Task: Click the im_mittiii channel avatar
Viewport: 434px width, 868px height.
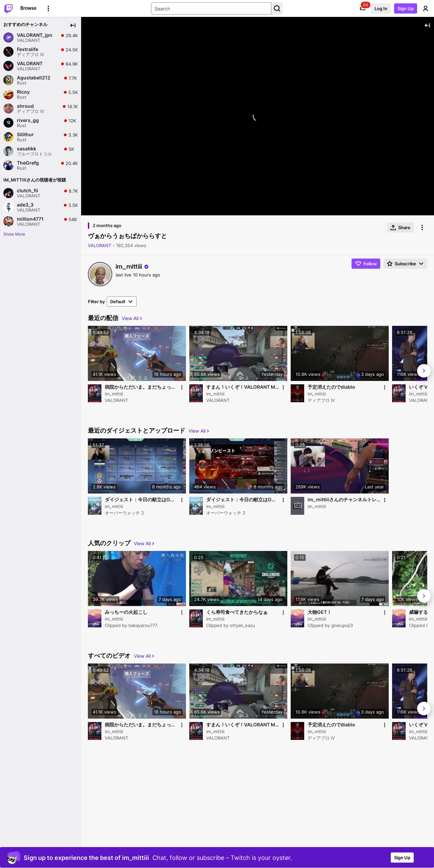Action: click(x=100, y=274)
